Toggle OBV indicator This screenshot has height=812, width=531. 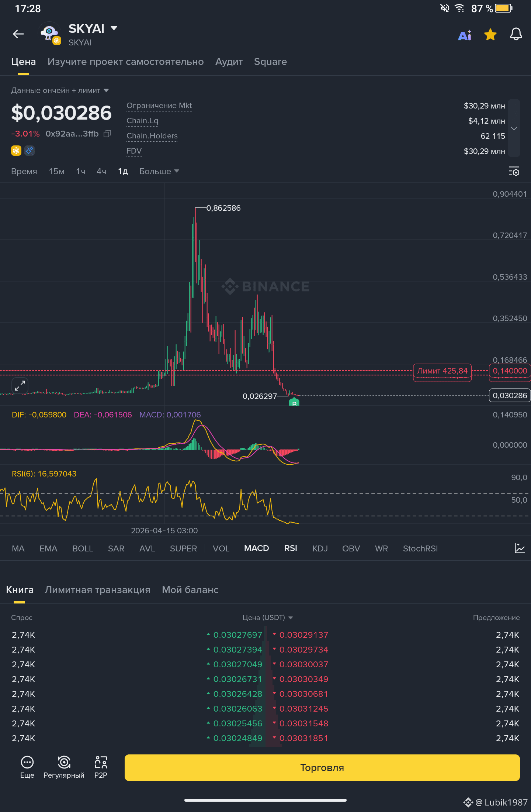(x=351, y=548)
